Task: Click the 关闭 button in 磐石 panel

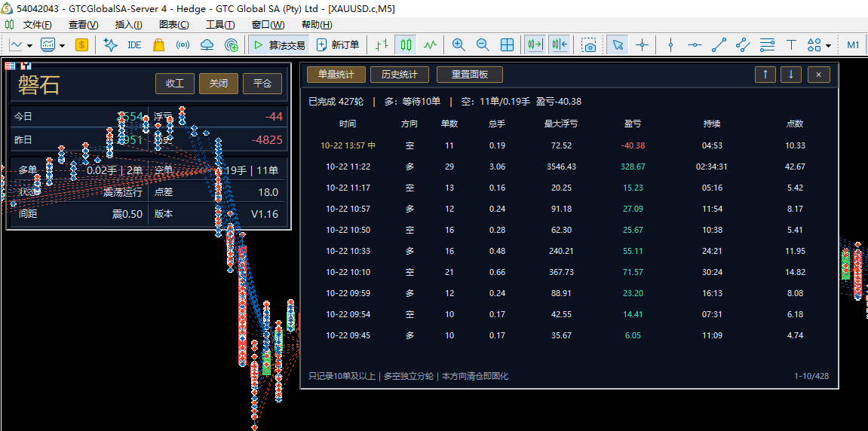Action: coord(218,84)
